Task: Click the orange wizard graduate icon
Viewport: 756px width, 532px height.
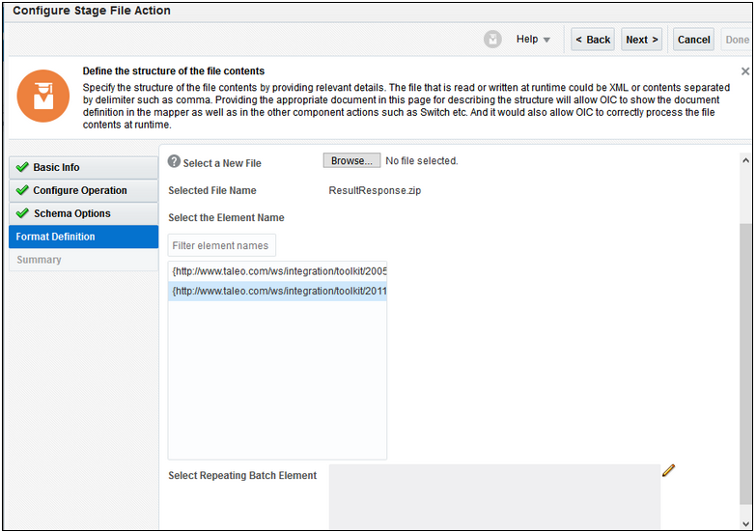Action: (42, 96)
